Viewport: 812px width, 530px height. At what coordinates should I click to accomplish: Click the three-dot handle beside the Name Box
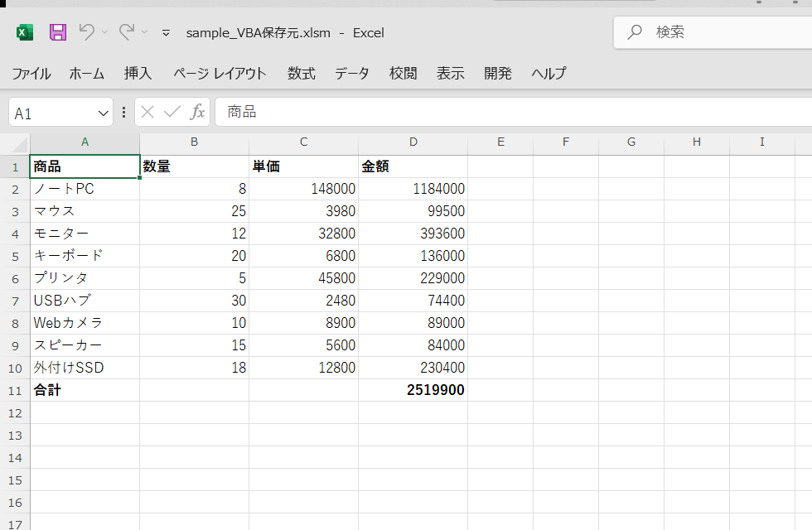123,112
